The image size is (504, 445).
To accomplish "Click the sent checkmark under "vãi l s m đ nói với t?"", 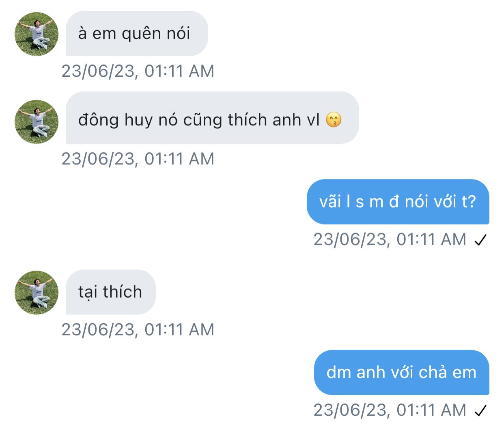I will (x=480, y=240).
